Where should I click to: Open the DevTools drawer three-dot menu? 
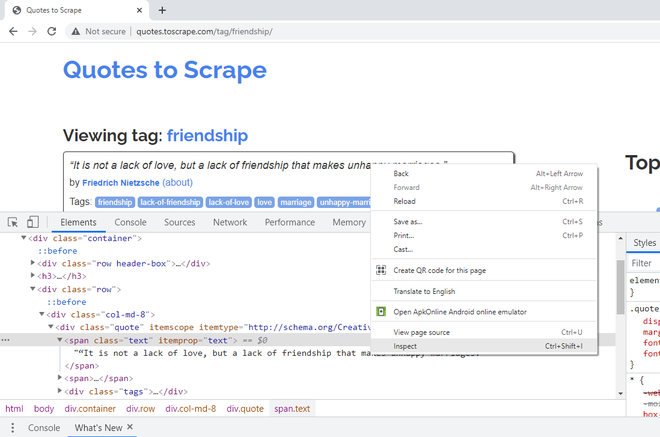(x=13, y=428)
